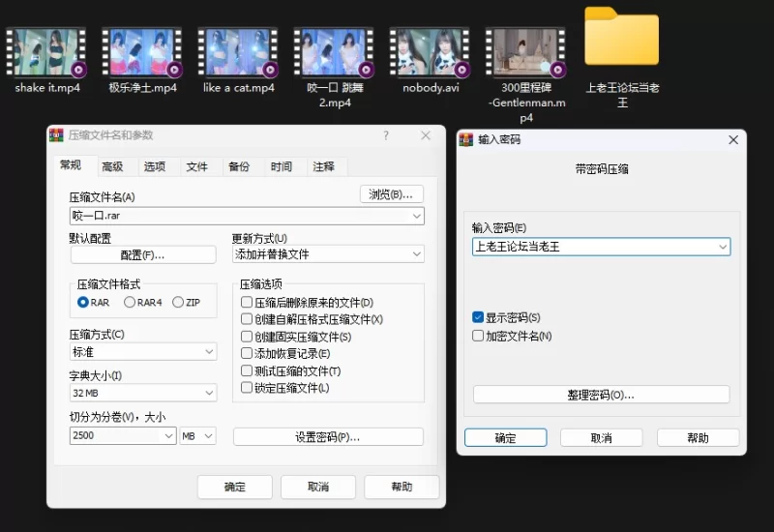Enable 压缩后删除原来的文件 checkbox
This screenshot has width=774, height=532.
[248, 303]
